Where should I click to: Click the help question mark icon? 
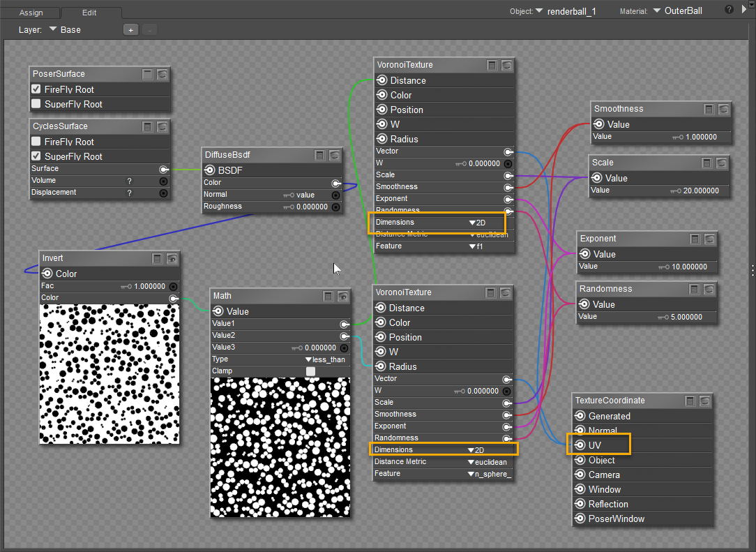[x=729, y=10]
